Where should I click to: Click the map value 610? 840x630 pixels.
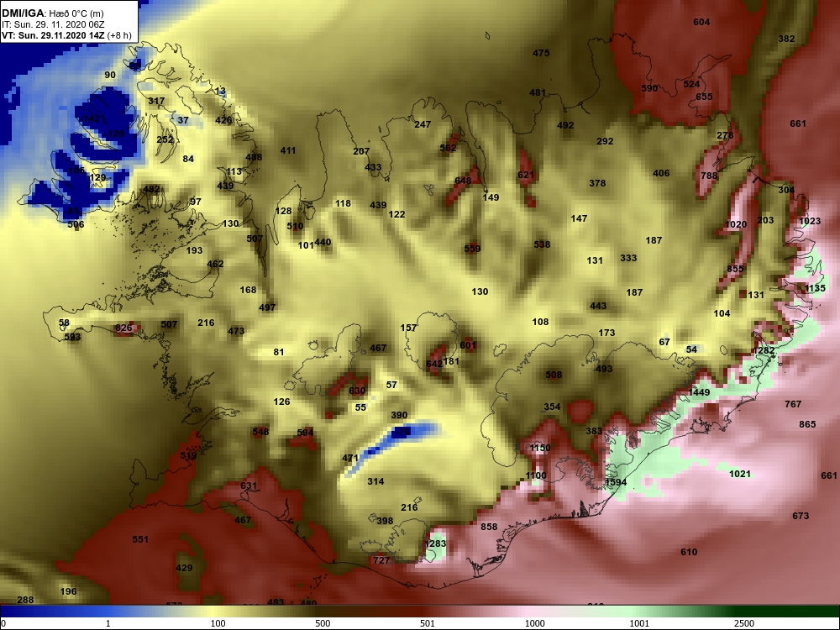click(x=689, y=552)
